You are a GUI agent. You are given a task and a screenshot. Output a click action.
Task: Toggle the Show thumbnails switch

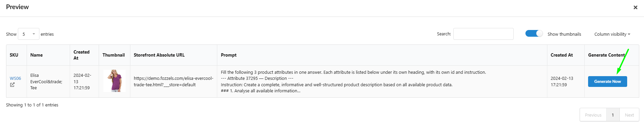[x=534, y=34]
